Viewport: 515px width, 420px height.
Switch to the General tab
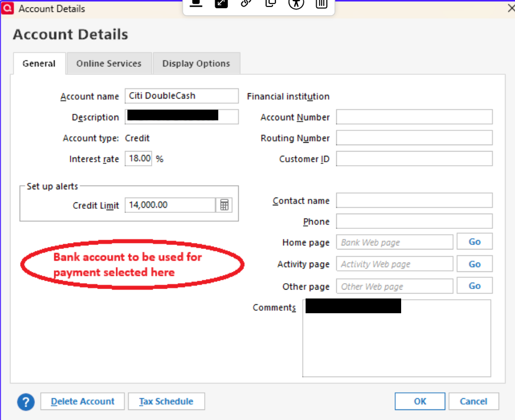coord(39,63)
